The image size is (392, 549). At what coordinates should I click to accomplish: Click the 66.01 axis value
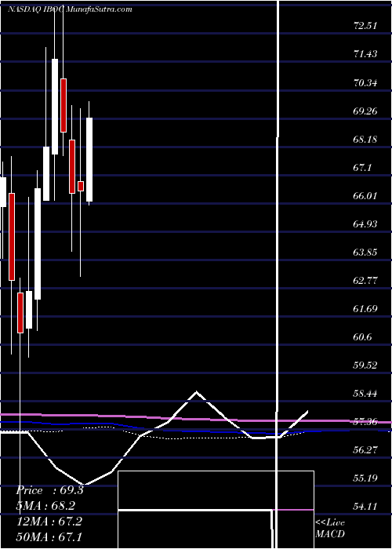tap(365, 196)
